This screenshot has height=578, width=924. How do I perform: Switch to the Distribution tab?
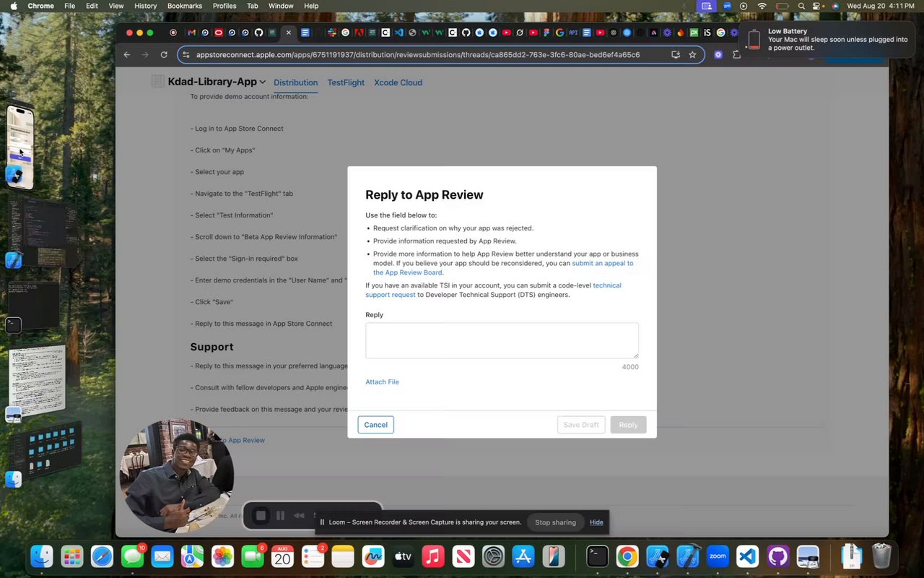click(x=295, y=82)
